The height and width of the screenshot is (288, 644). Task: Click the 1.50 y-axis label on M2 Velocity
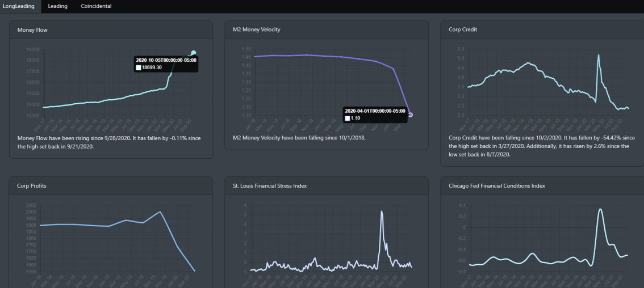click(x=246, y=49)
